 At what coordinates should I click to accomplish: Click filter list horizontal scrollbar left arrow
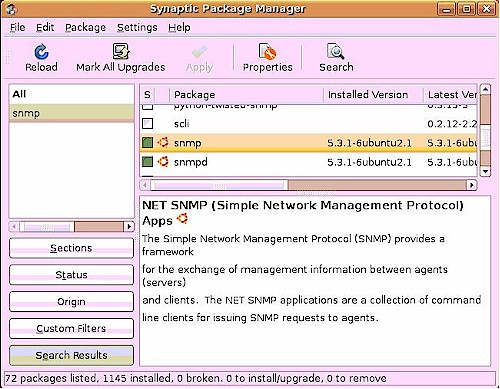[14, 227]
